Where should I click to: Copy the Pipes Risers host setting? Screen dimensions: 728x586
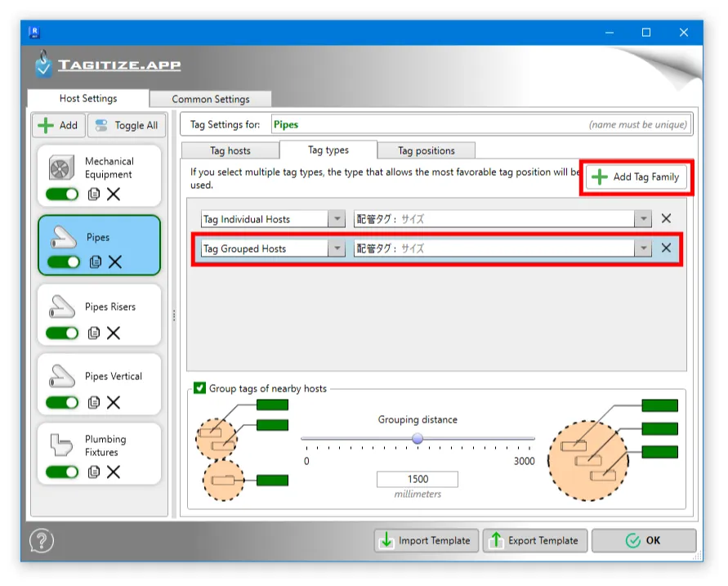pos(95,333)
